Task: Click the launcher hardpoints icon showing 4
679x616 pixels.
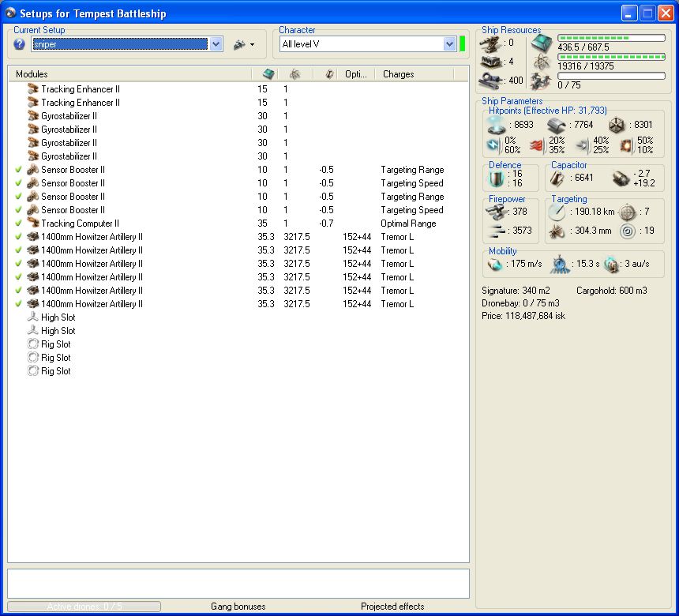Action: tap(491, 62)
